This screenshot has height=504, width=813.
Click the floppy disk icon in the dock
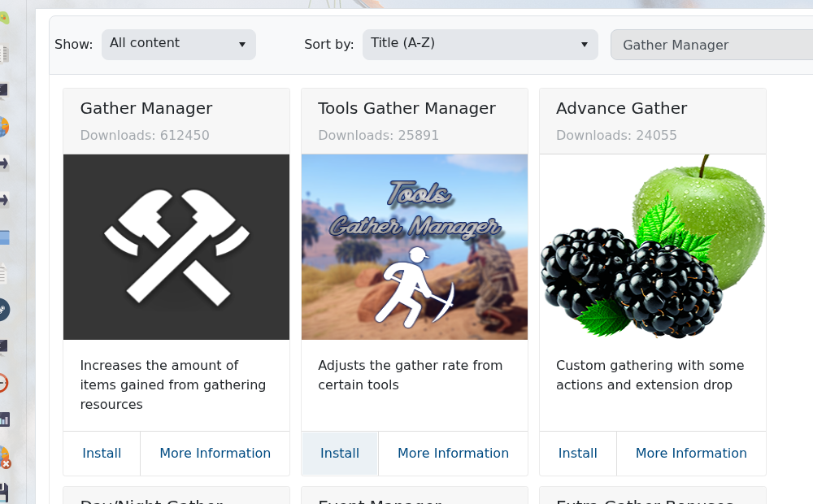4,493
